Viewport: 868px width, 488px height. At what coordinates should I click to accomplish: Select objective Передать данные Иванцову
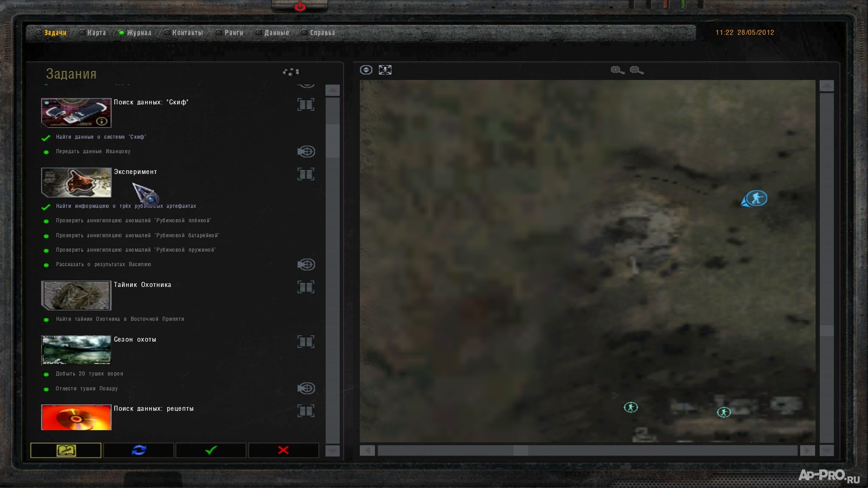93,151
